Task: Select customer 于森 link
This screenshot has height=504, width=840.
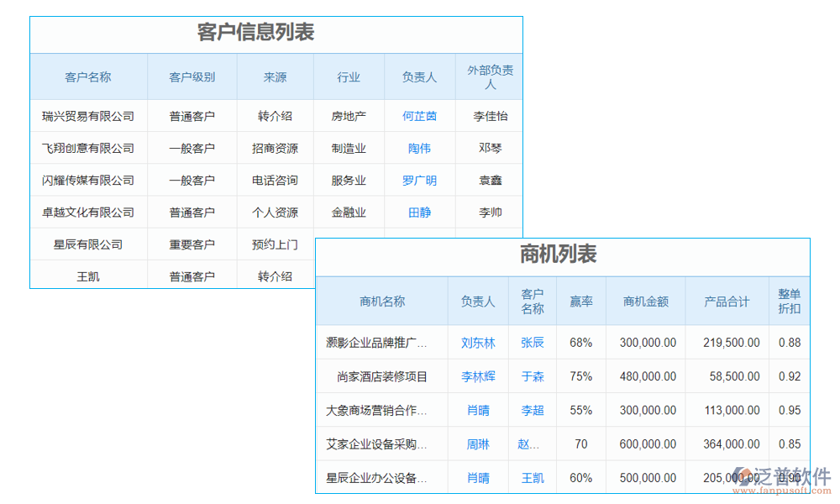Action: (x=532, y=376)
